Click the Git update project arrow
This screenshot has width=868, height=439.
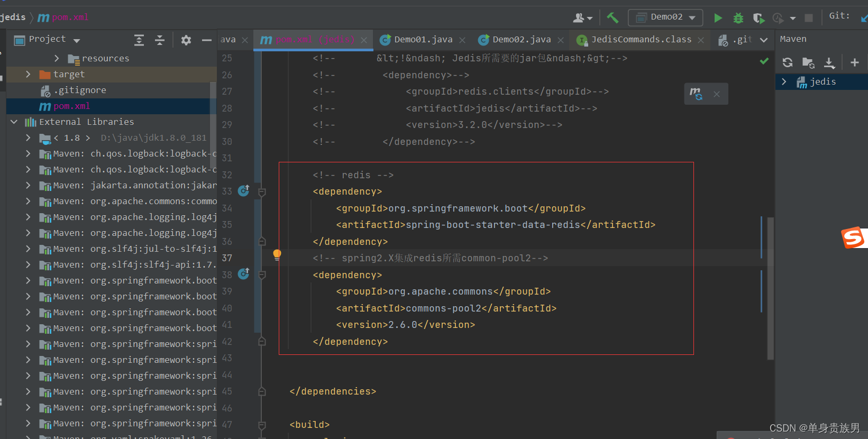(x=863, y=18)
